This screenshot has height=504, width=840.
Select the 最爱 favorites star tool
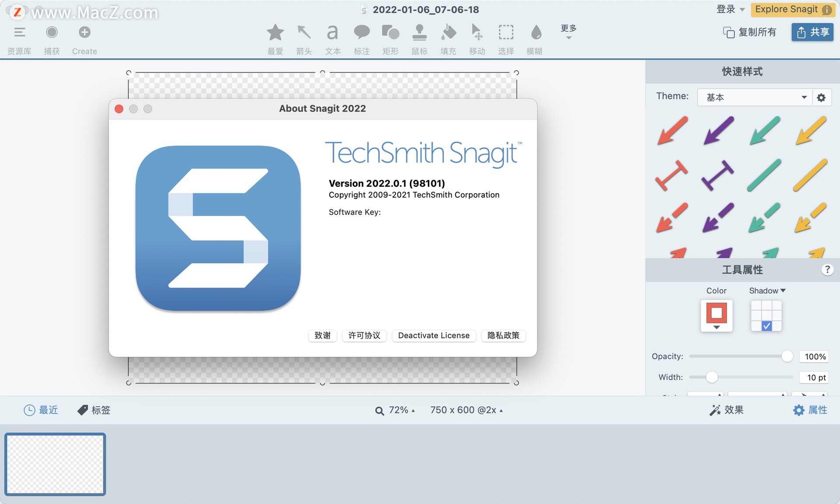[275, 32]
